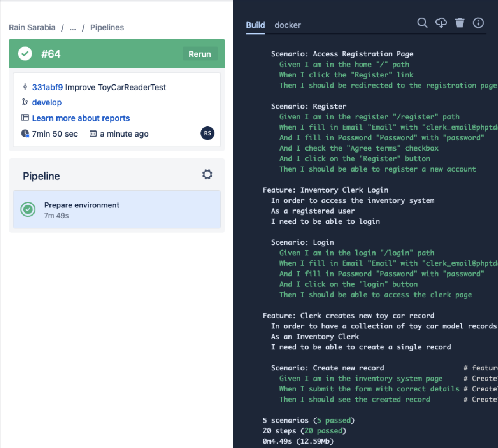498x448 pixels.
Task: Click the clock icon by 7min 50 sec
Action: pyautogui.click(x=25, y=134)
